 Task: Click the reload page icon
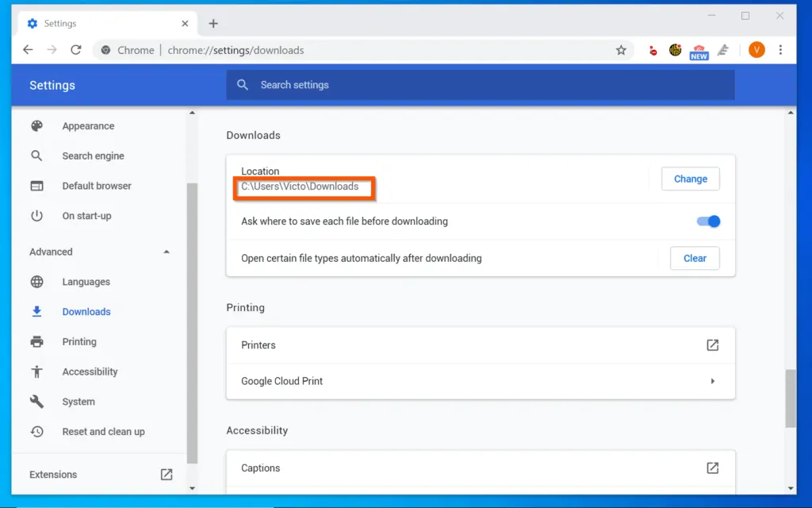point(75,49)
